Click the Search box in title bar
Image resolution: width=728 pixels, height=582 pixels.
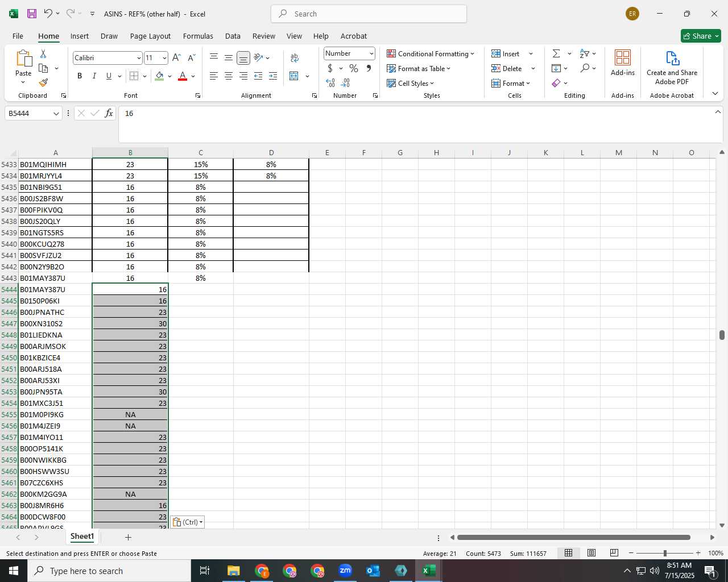[x=369, y=14]
